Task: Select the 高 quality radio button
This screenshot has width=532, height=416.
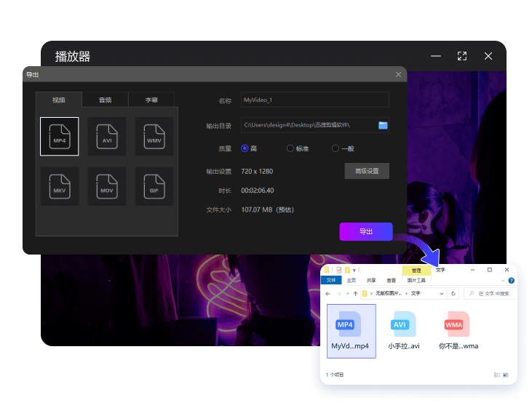Action: pyautogui.click(x=245, y=148)
